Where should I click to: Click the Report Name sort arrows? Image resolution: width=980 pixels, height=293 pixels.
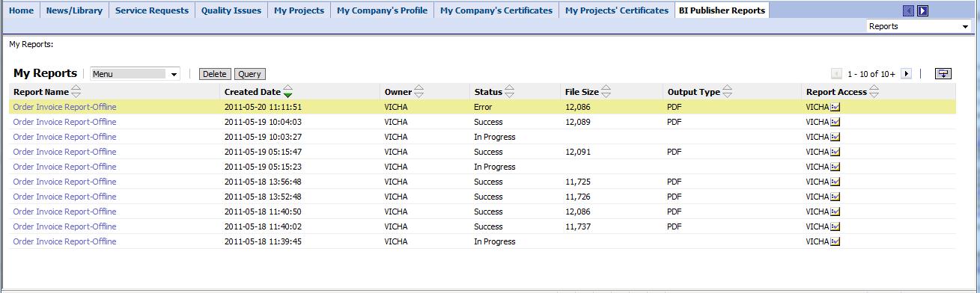coord(76,92)
